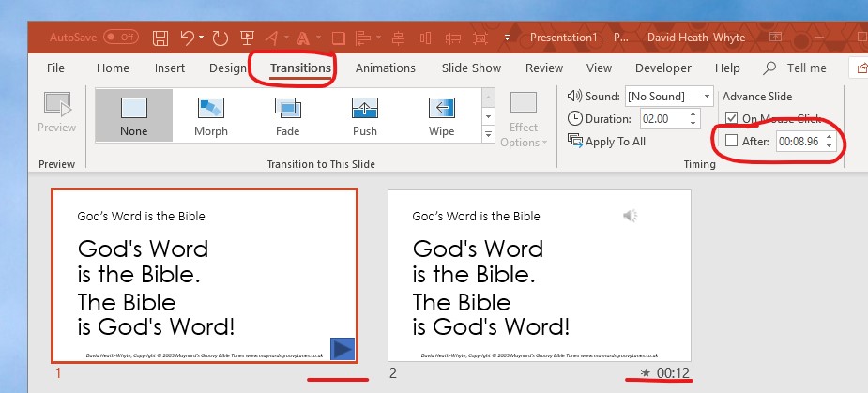
Task: Show previous row of transitions gallery
Action: (488, 98)
